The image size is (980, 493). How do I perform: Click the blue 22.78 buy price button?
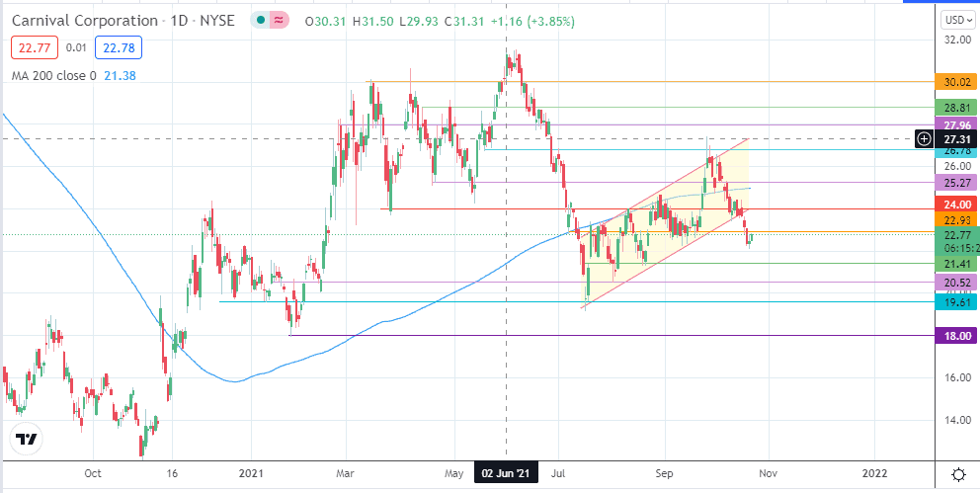[x=119, y=47]
